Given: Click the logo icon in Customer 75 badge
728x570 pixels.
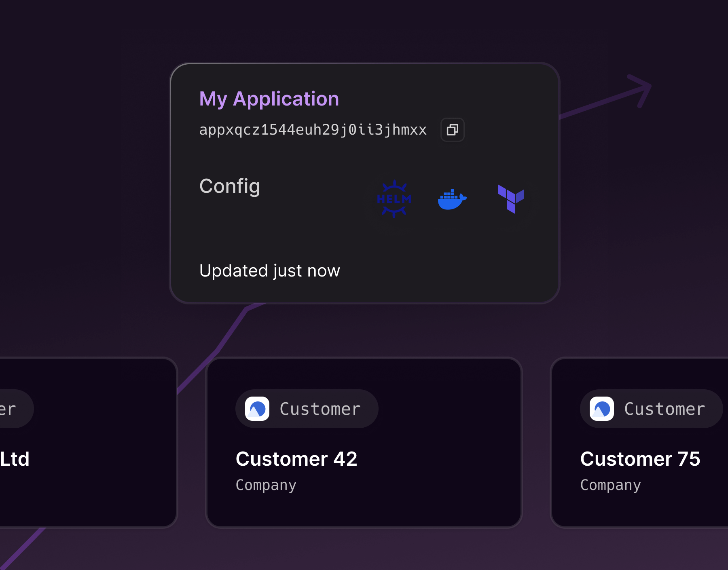Looking at the screenshot, I should click(x=602, y=409).
